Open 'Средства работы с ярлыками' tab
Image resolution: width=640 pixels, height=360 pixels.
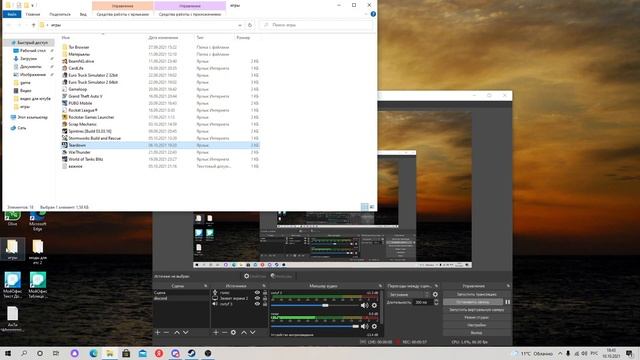point(123,14)
